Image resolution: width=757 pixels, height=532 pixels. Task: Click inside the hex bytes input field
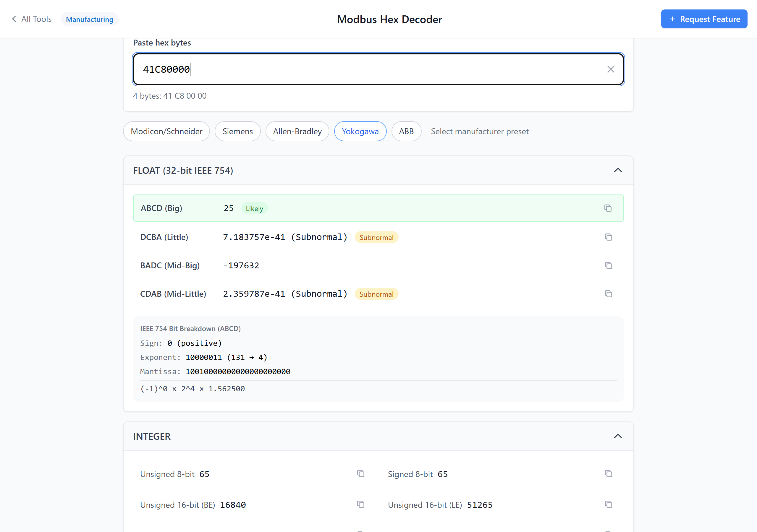[363, 69]
